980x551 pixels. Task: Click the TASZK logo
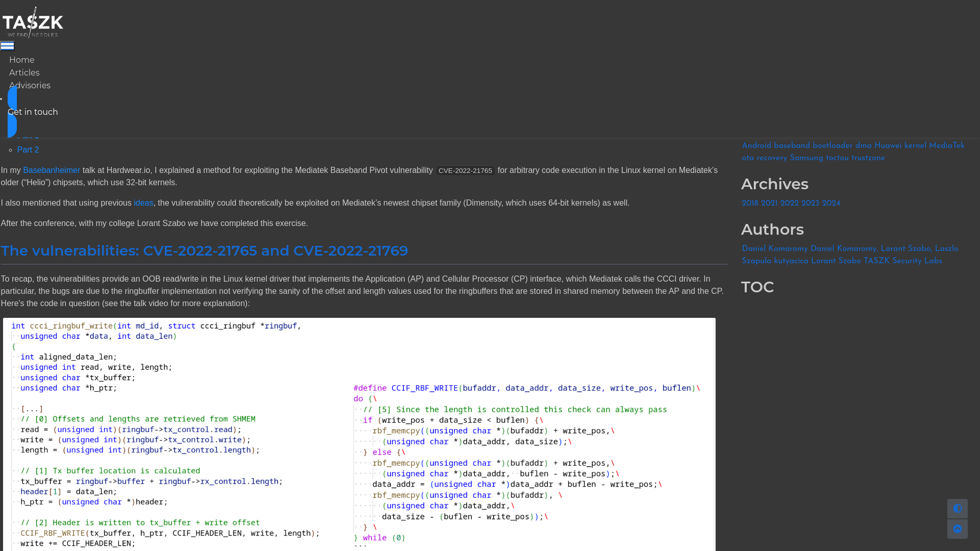tap(33, 22)
